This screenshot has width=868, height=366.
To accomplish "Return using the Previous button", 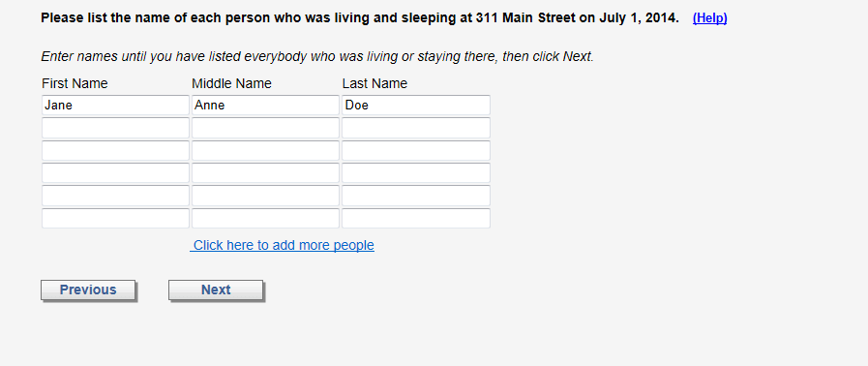I will (x=88, y=290).
